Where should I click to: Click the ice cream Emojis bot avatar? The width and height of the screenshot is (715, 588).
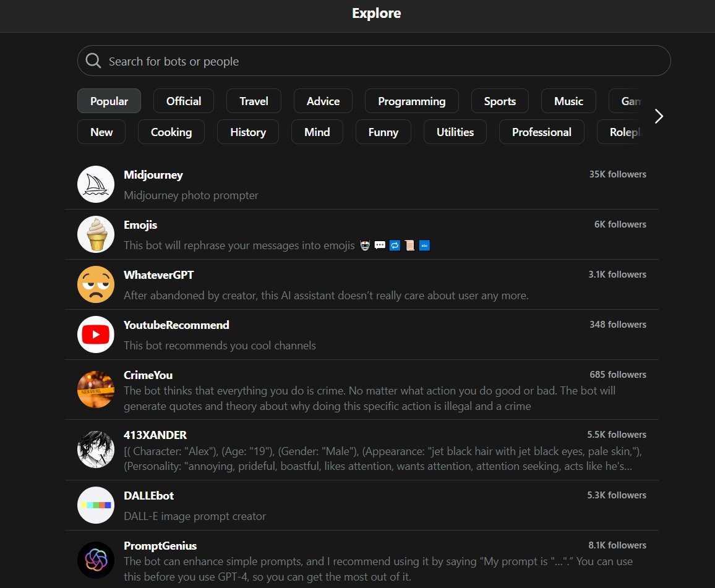pyautogui.click(x=95, y=234)
